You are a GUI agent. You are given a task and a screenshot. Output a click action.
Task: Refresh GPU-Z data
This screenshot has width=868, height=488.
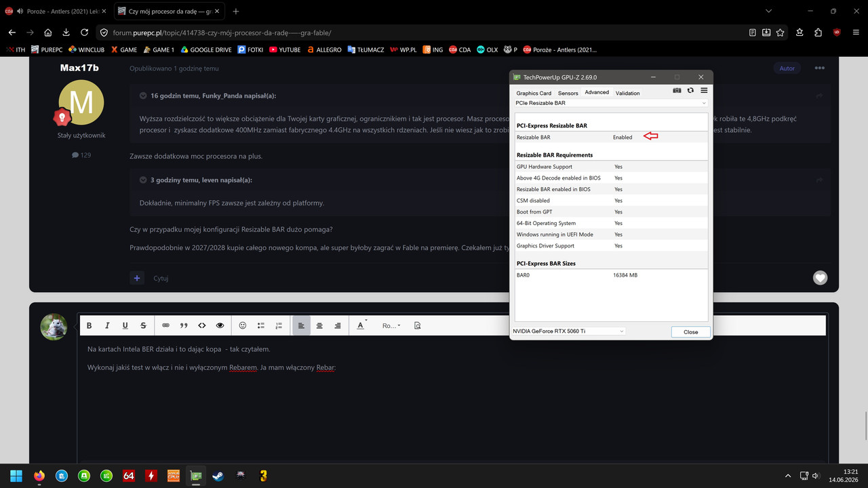690,90
